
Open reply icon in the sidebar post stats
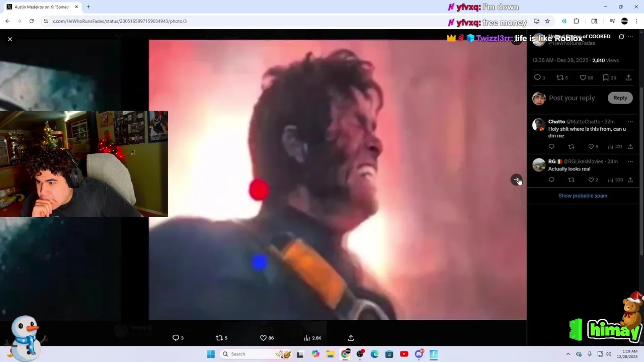click(537, 77)
